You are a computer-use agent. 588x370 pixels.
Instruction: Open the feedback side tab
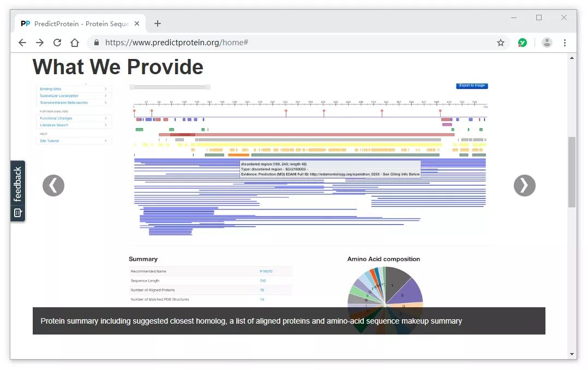(x=17, y=191)
